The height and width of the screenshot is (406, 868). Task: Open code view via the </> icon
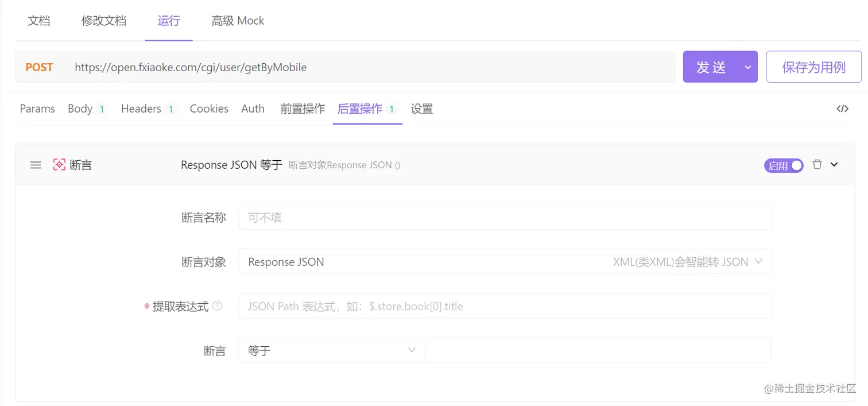pos(842,108)
